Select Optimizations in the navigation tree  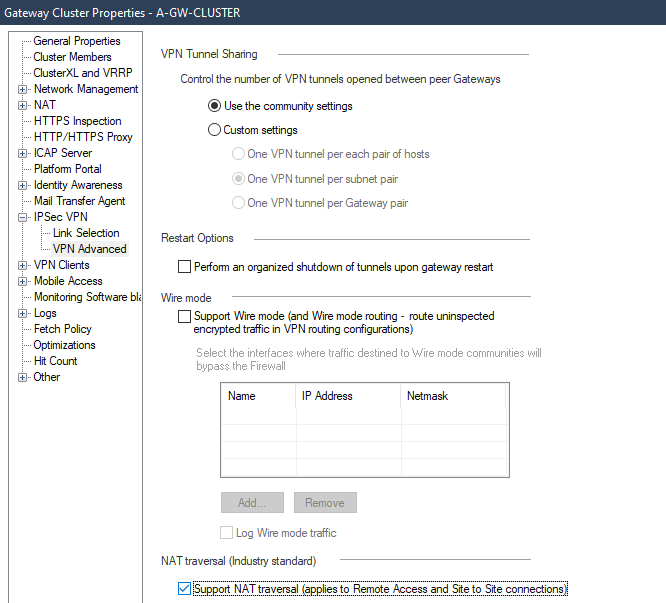64,345
